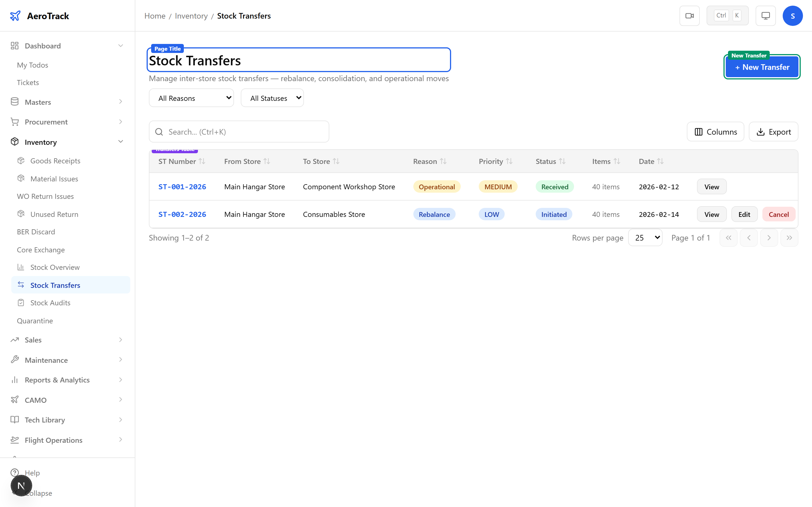Open the Unused Return page

coord(54,214)
